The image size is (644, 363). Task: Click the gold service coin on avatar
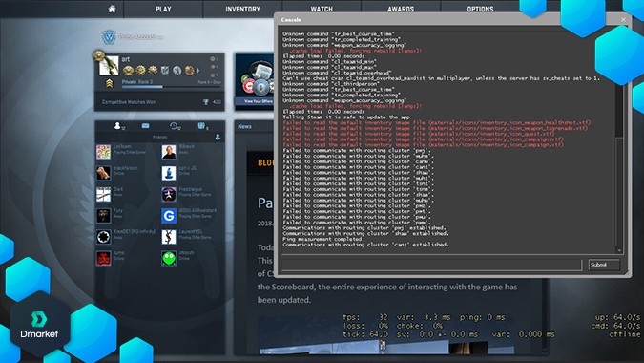[98, 56]
